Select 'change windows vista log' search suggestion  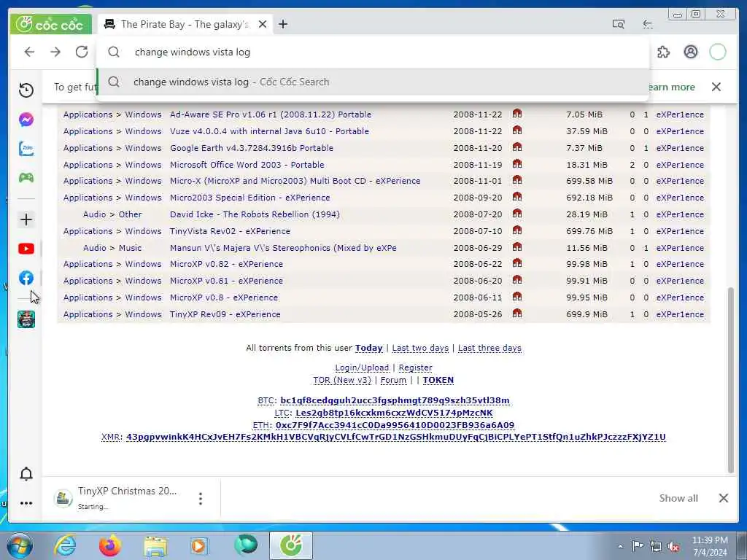[x=373, y=82]
